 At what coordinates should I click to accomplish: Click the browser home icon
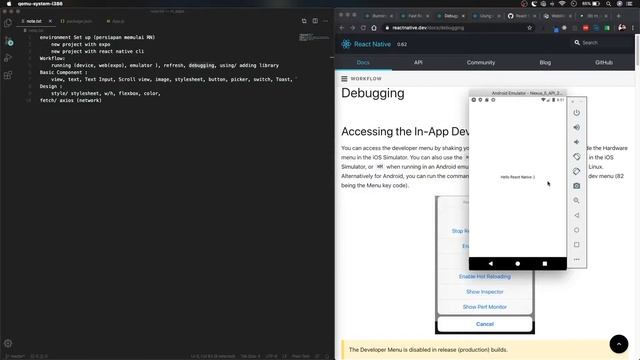[374, 28]
